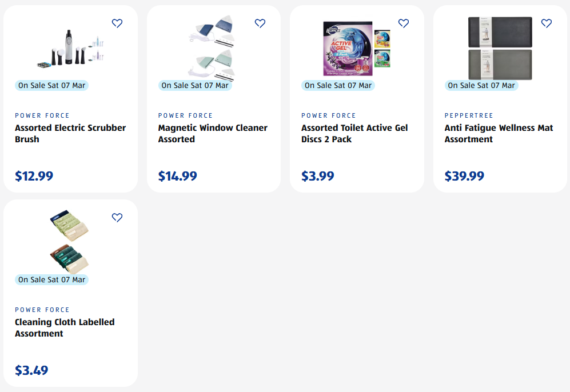The image size is (570, 392).
Task: Click the $3.49 cleaning cloth price
Action: [x=31, y=370]
